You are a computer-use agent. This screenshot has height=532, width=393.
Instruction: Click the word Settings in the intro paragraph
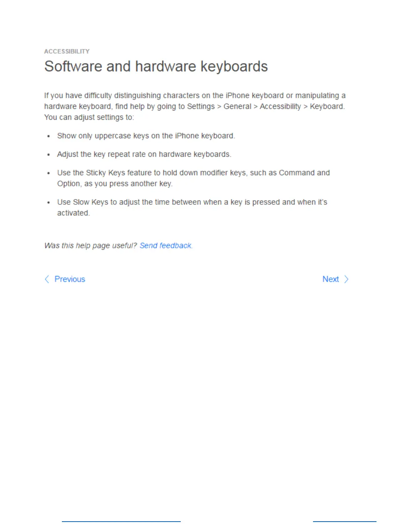tap(201, 107)
